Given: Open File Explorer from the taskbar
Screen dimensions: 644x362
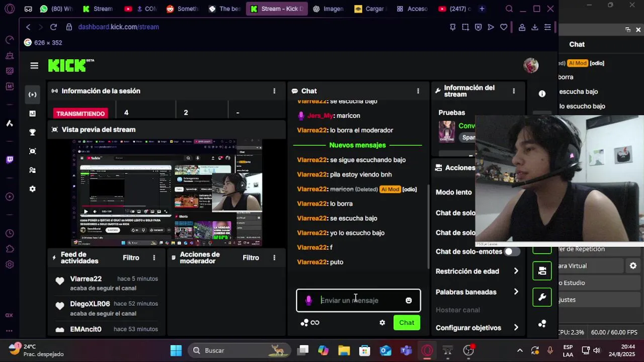Looking at the screenshot, I should pos(344,350).
